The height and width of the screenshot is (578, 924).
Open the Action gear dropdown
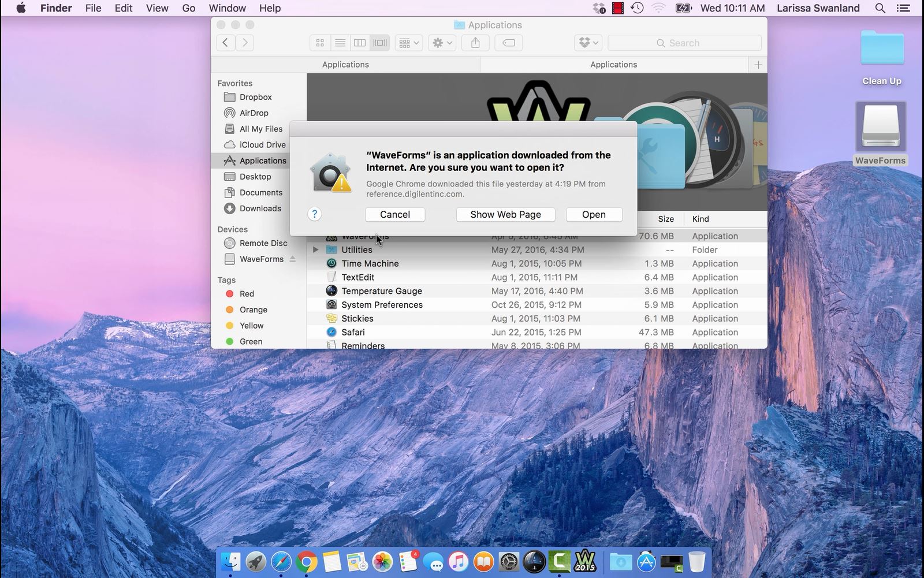[x=442, y=43]
